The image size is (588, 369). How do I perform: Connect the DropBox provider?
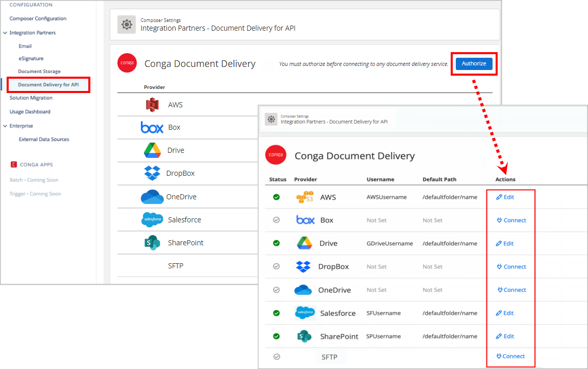pos(511,266)
